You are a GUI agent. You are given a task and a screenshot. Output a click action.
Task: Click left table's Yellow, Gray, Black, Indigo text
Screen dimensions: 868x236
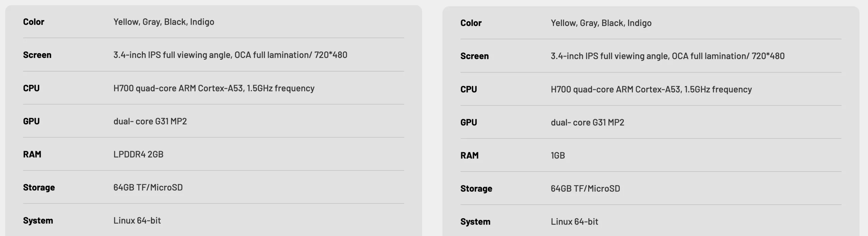point(163,22)
